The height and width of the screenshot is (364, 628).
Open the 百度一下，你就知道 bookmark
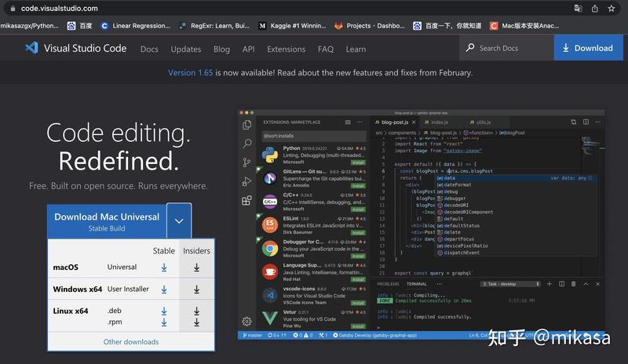pyautogui.click(x=447, y=26)
